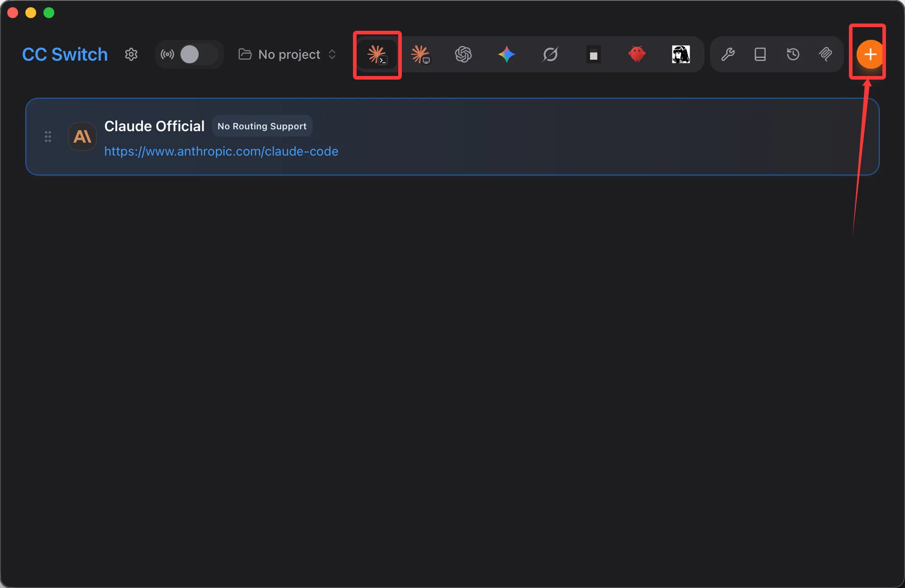The height and width of the screenshot is (588, 905).
Task: Open the wrench tools icon
Action: [x=728, y=54]
